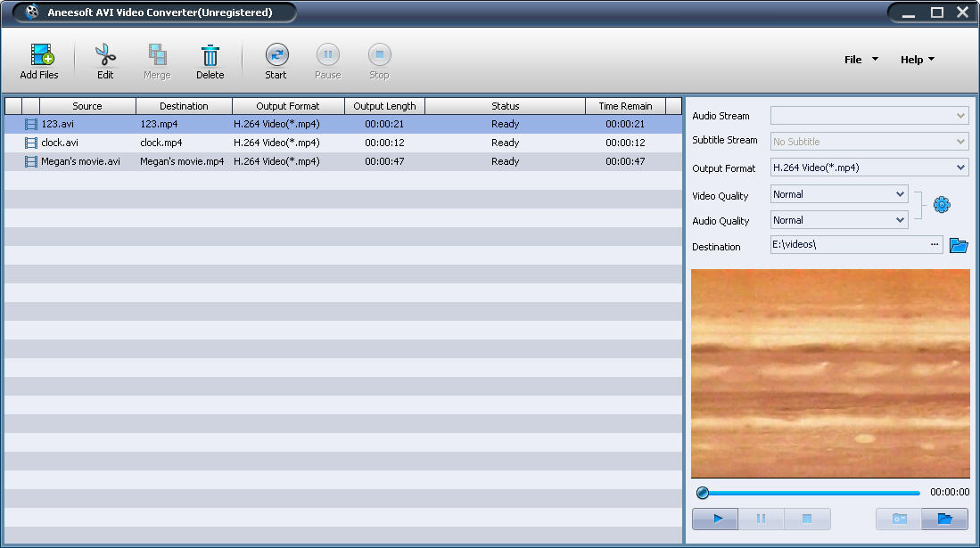The height and width of the screenshot is (548, 980).
Task: Expand the Audio Stream dropdown
Action: (x=869, y=116)
